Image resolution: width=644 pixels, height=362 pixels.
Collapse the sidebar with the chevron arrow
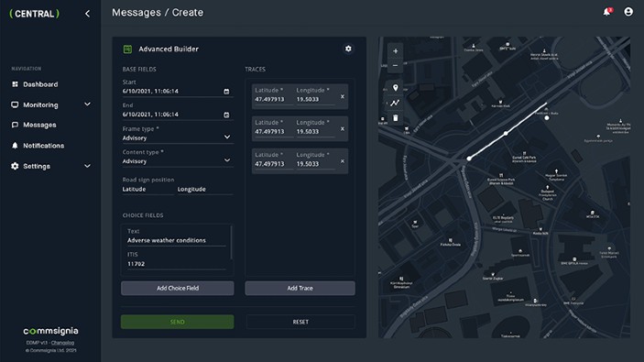click(x=87, y=14)
